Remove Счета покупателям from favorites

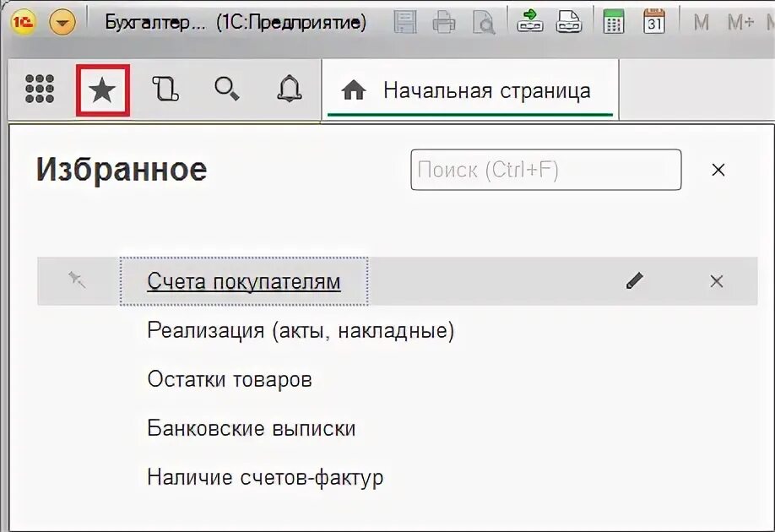coord(717,281)
